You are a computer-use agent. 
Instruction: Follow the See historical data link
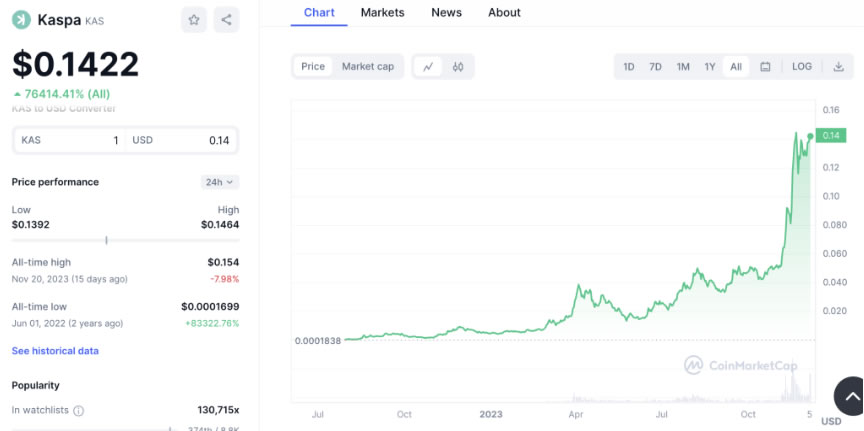[x=55, y=351]
